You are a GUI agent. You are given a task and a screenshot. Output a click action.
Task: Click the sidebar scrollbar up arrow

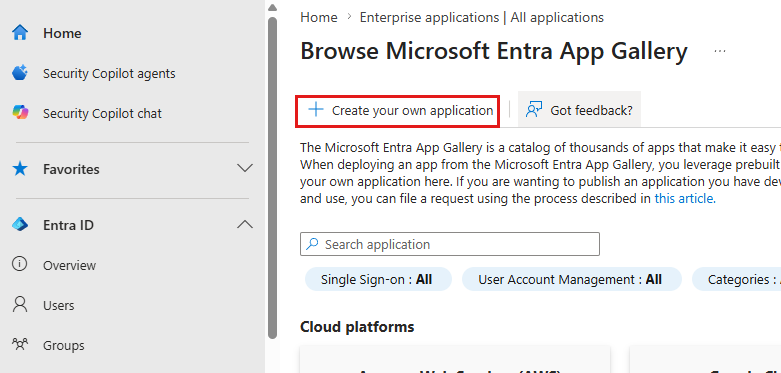click(x=272, y=7)
